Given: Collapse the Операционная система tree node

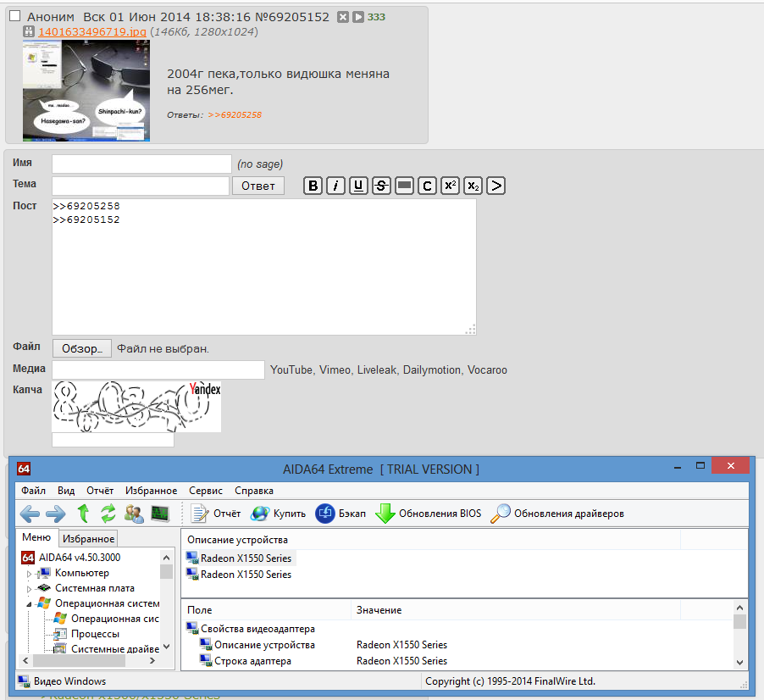Looking at the screenshot, I should (x=29, y=604).
